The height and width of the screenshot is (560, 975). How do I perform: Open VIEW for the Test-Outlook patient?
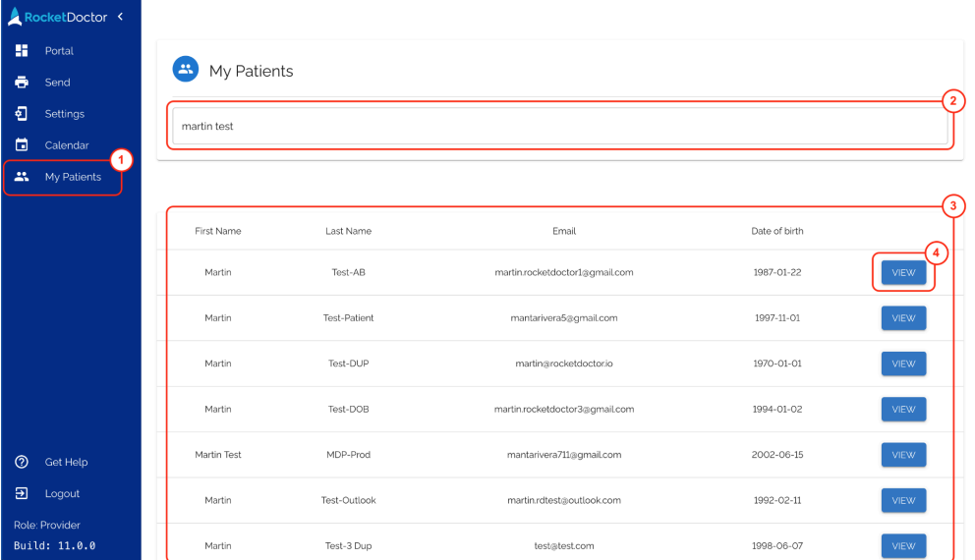(903, 500)
